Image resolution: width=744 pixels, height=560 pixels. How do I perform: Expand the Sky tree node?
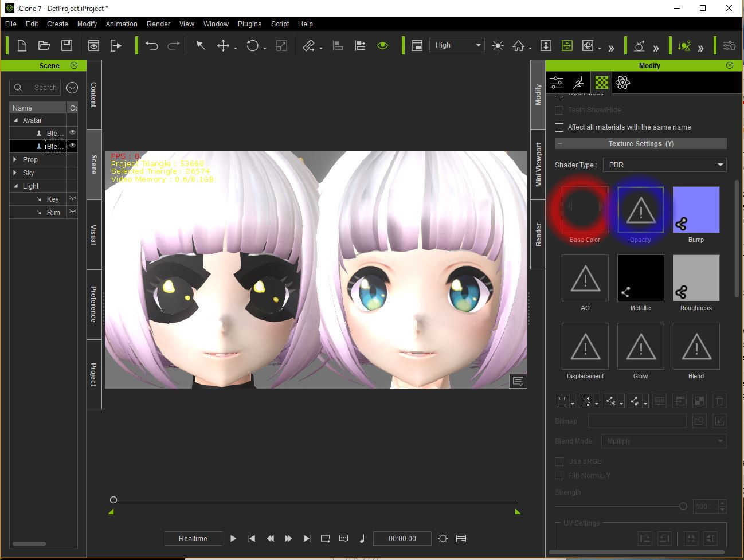(15, 173)
